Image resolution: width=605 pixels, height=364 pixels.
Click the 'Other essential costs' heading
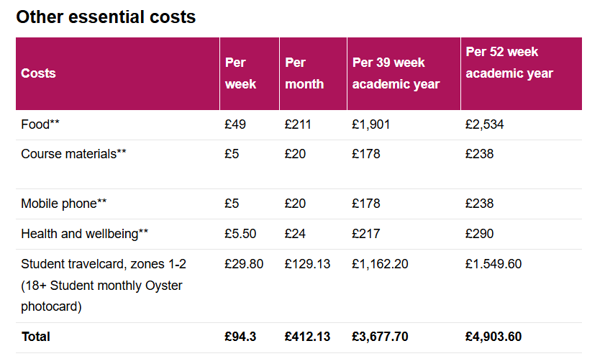(106, 17)
